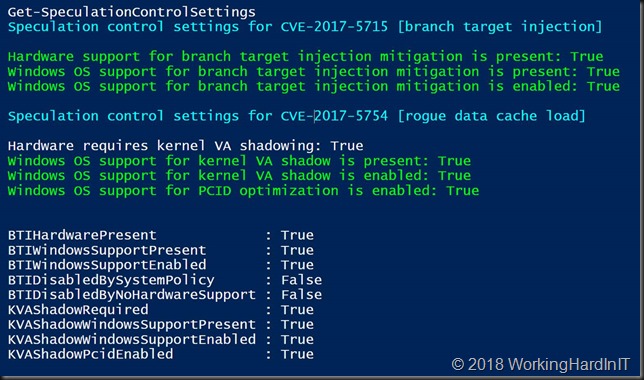Click the PCID optimization is enabled line
The width and height of the screenshot is (644, 380).
(x=243, y=191)
